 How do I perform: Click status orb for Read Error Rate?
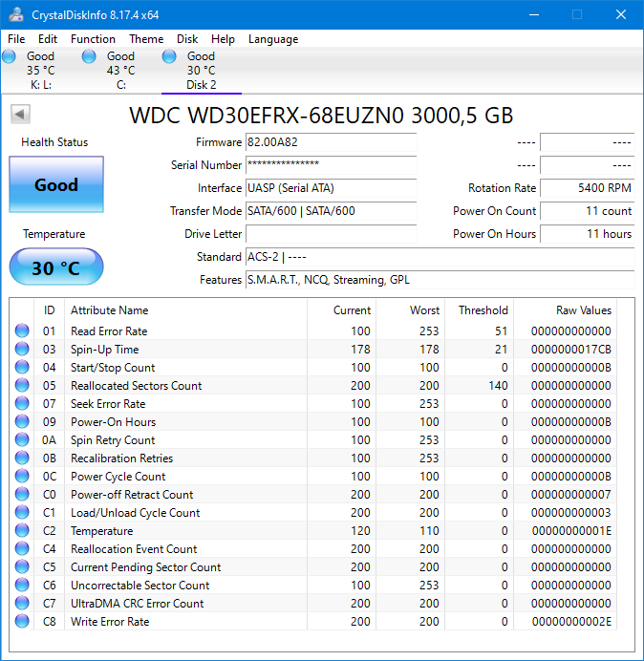(x=22, y=331)
